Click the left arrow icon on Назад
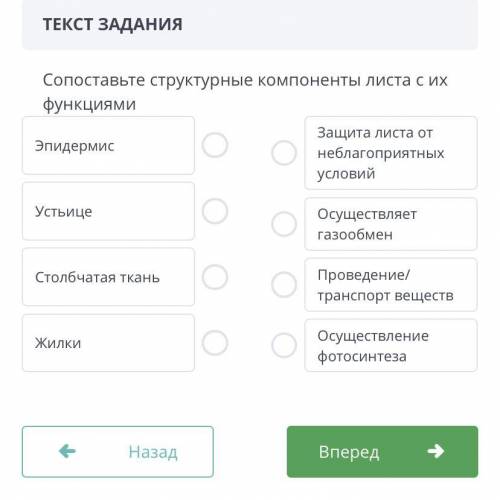The image size is (500, 500). [67, 451]
